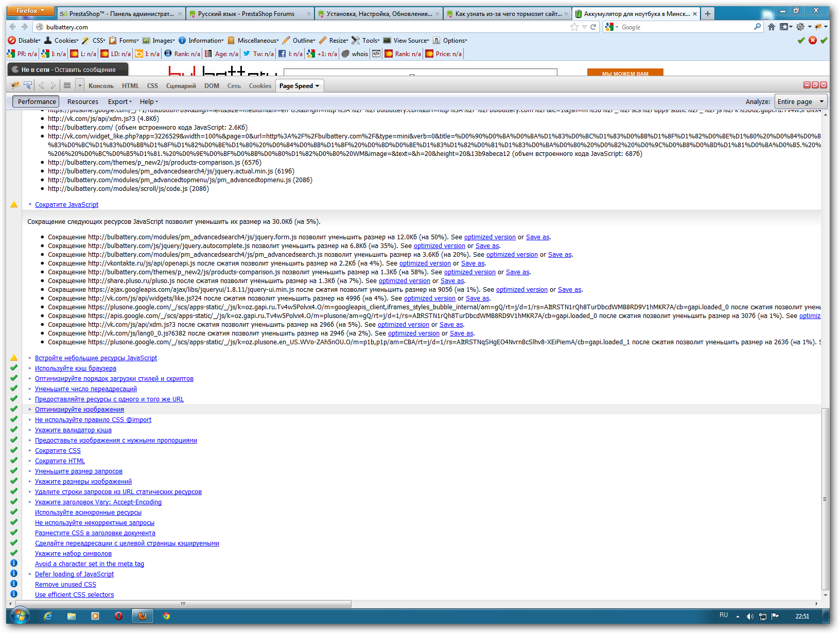Open the Cookies menu in Web Developer toolbar
840x634 pixels.
click(x=61, y=40)
